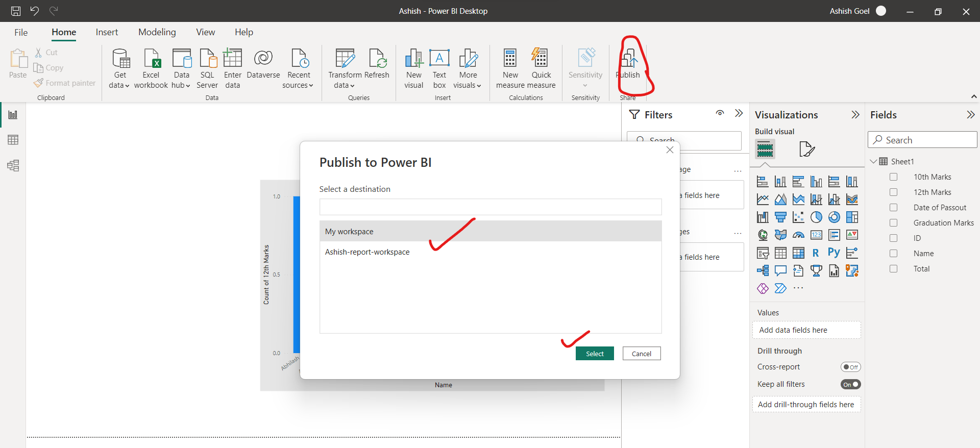This screenshot has height=448, width=980.
Task: Turn off the Keep all filters toggle
Action: [x=850, y=384]
